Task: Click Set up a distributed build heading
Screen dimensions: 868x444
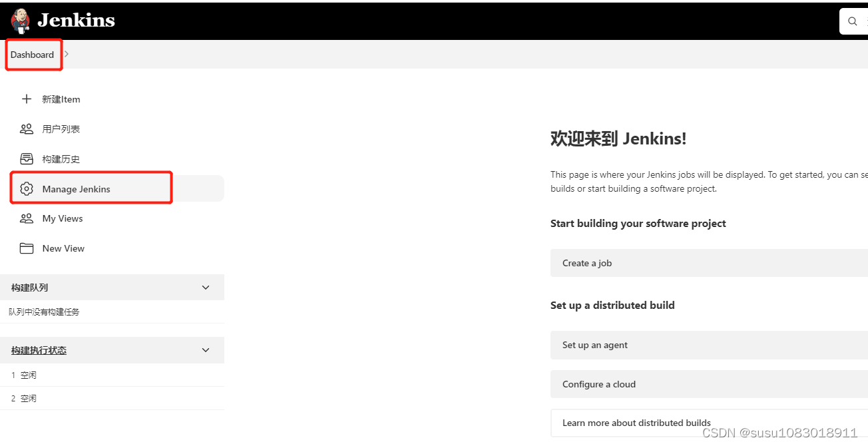Action: pyautogui.click(x=612, y=305)
